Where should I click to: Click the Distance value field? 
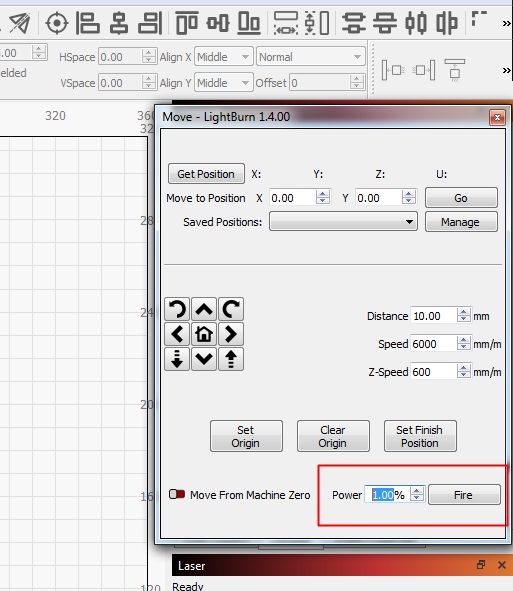433,315
